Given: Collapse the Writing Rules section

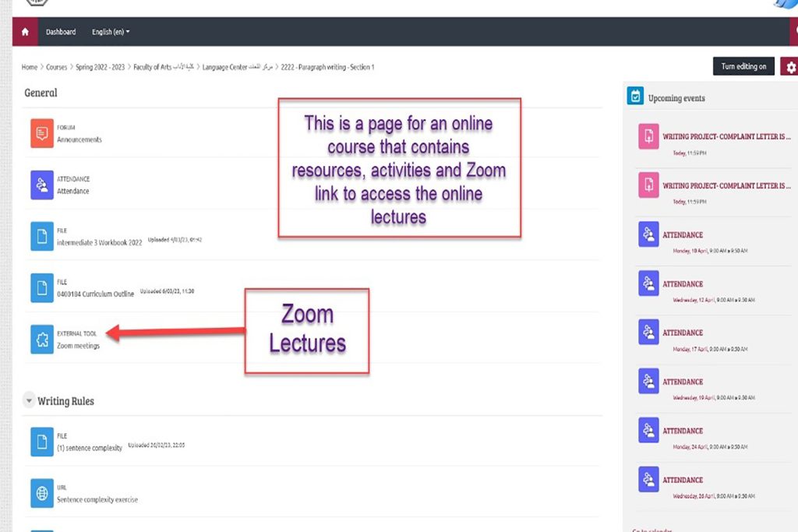Looking at the screenshot, I should click(x=29, y=401).
